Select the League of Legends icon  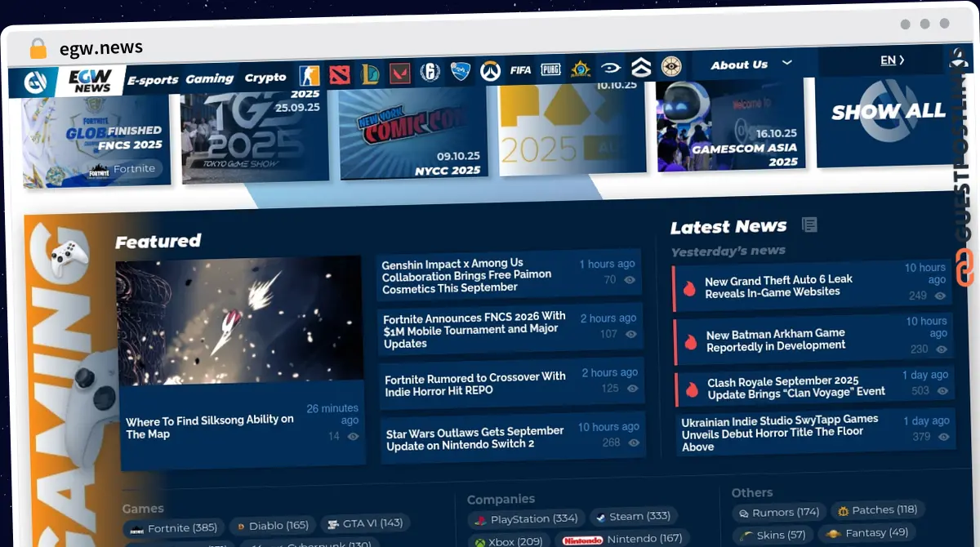pyautogui.click(x=370, y=74)
